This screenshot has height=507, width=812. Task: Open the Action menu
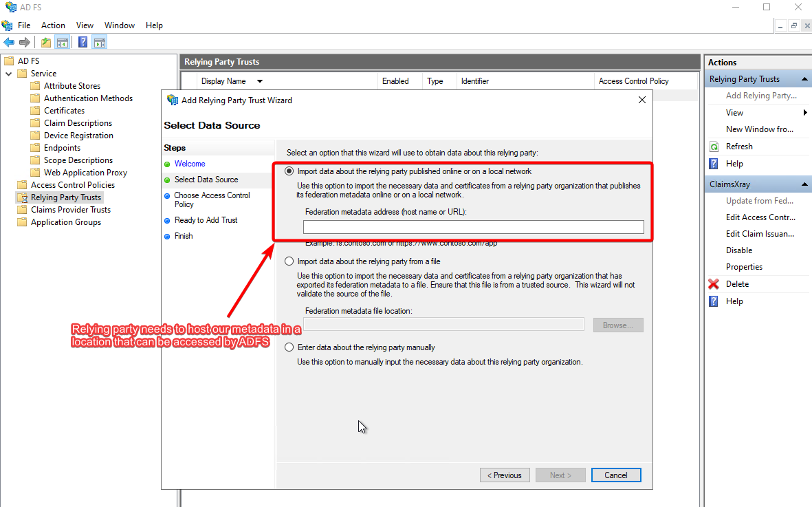coord(54,25)
